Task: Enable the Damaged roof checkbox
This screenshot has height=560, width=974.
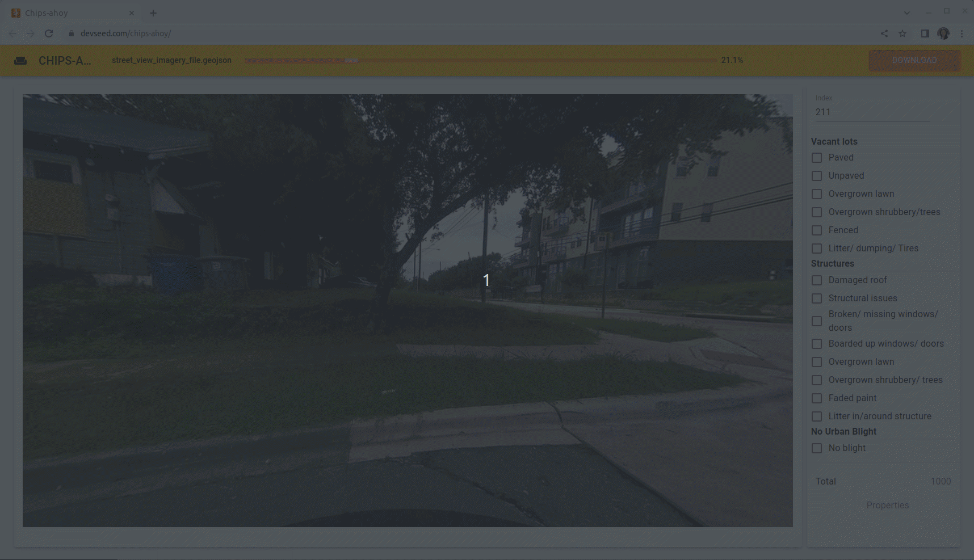Action: pos(817,280)
